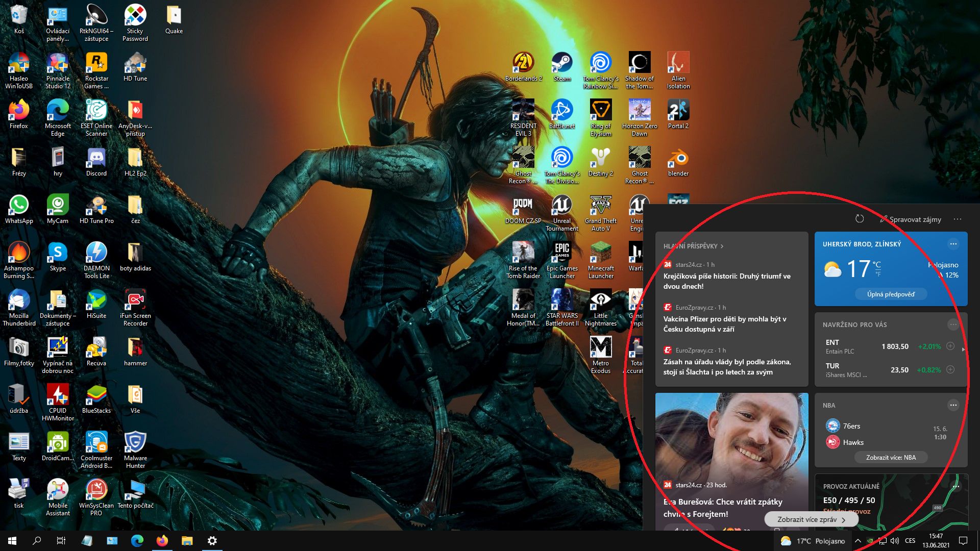
Task: Open weather card more options menu
Action: click(x=953, y=244)
